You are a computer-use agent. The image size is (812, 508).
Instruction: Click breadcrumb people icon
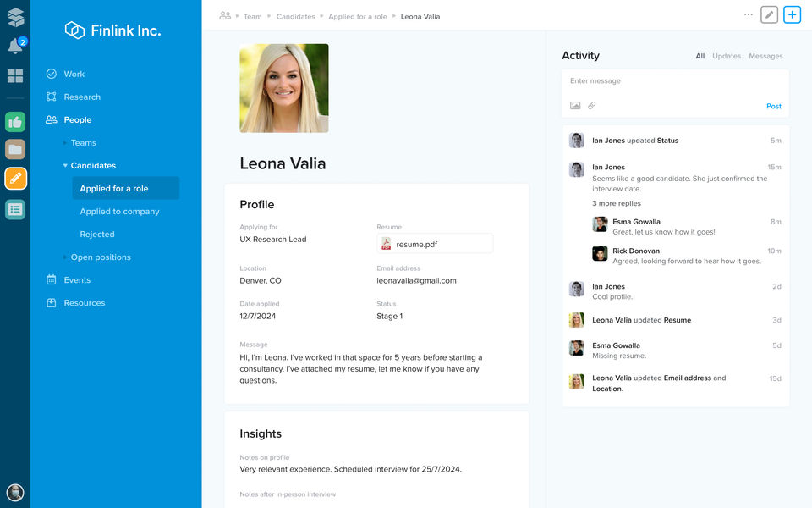pos(225,16)
